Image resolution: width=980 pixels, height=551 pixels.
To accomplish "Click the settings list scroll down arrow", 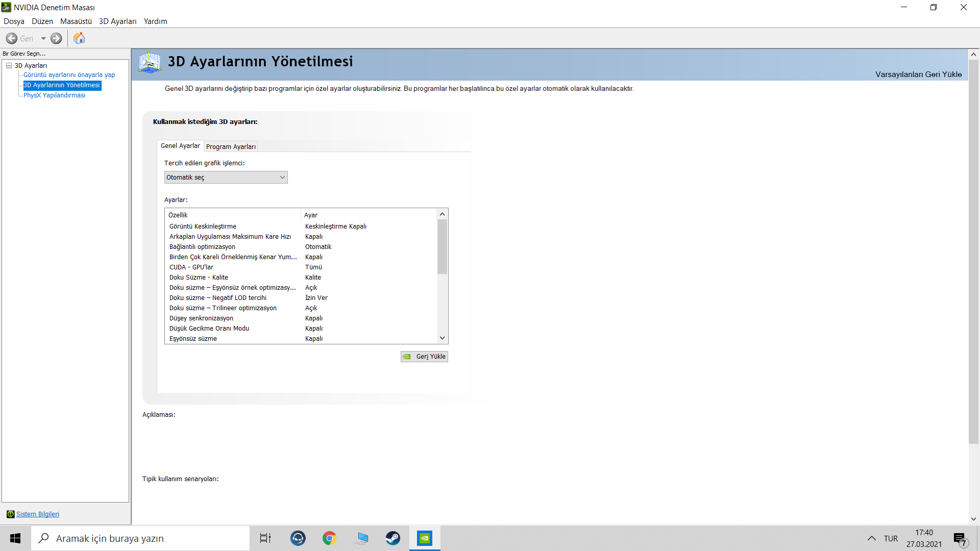I will [x=443, y=338].
